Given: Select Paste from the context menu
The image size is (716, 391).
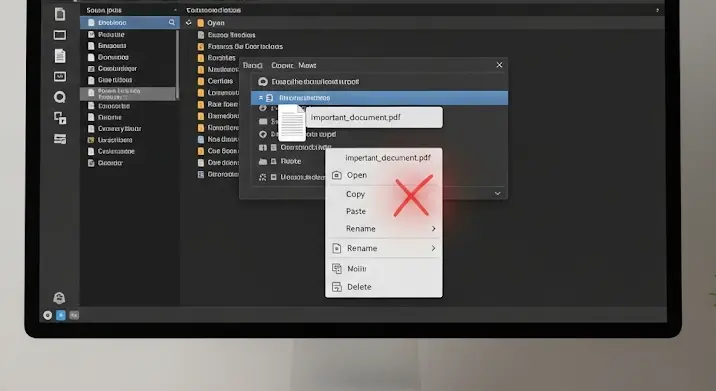Looking at the screenshot, I should tap(356, 211).
